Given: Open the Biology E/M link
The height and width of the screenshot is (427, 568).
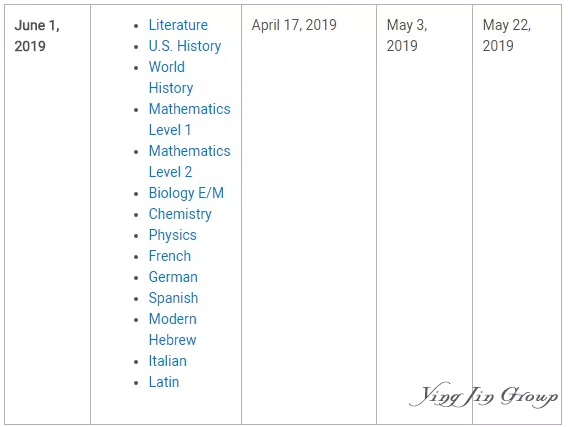Looking at the screenshot, I should [186, 193].
